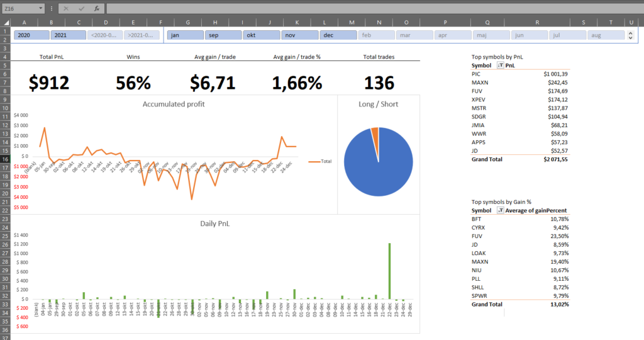Toggle the jan month slicer button
The image size is (644, 340).
pyautogui.click(x=186, y=35)
